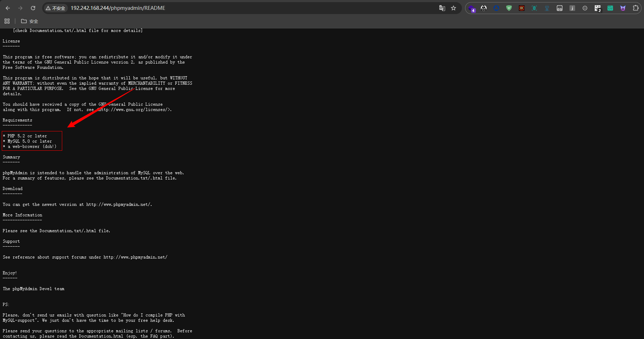Click the 'Summary' heading text
Viewport: 644px width, 339px height.
[11, 157]
